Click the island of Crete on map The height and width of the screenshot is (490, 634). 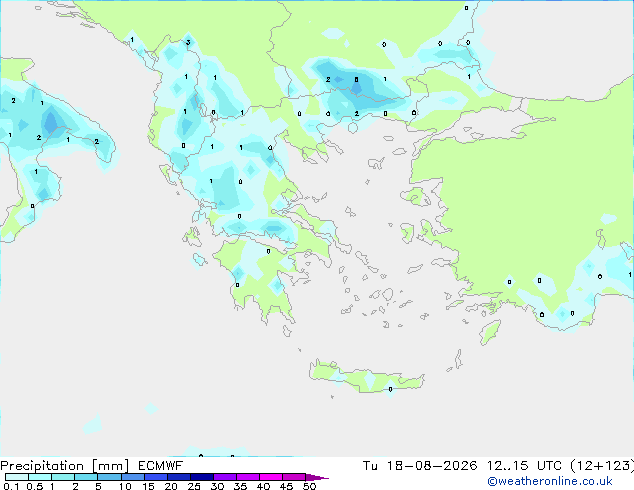(x=366, y=377)
